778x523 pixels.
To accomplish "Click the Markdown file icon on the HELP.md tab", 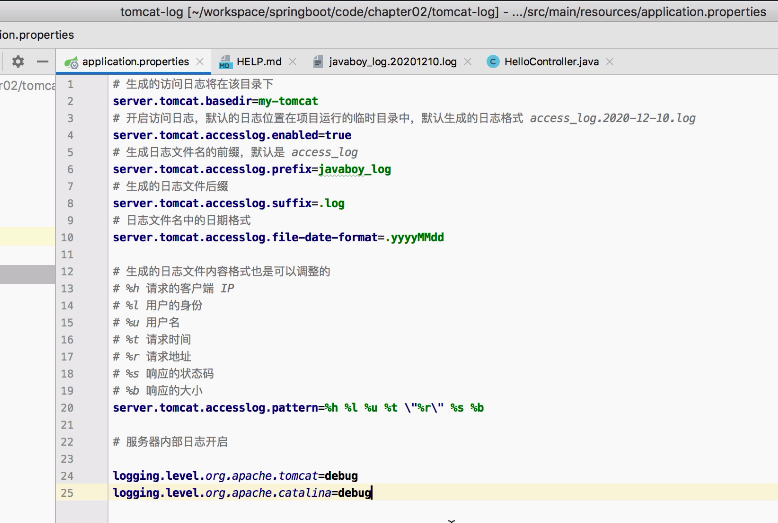I will 225,62.
